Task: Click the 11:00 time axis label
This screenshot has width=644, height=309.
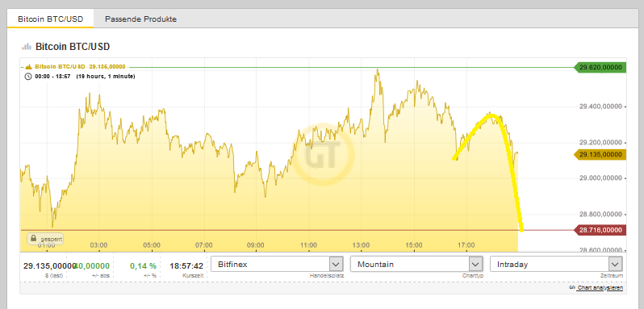Action: [x=308, y=245]
